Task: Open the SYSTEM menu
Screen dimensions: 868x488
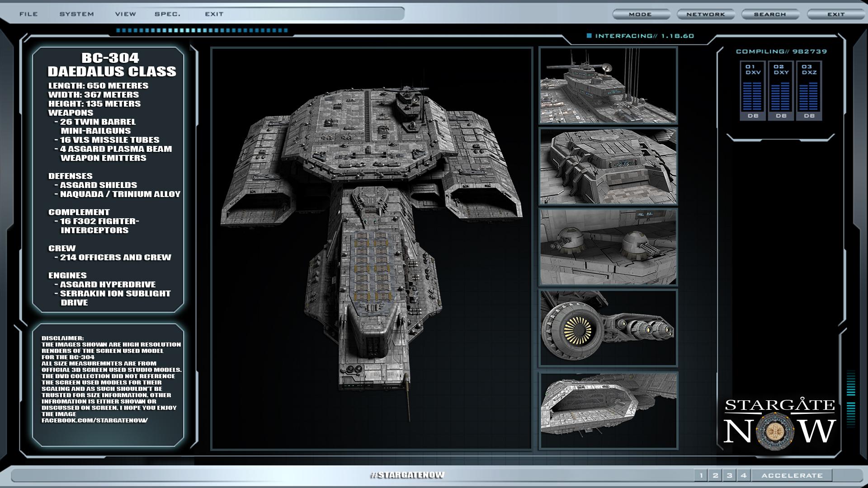Action: [x=76, y=14]
